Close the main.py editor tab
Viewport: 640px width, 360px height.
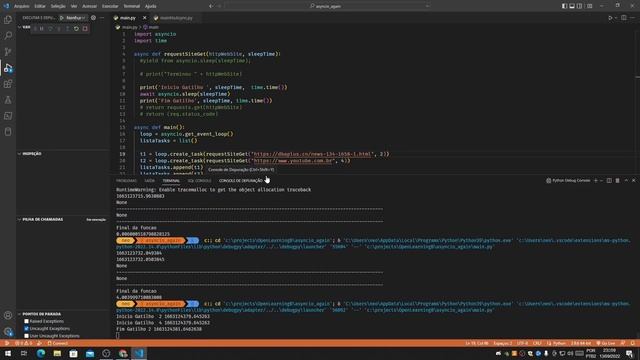(144, 18)
